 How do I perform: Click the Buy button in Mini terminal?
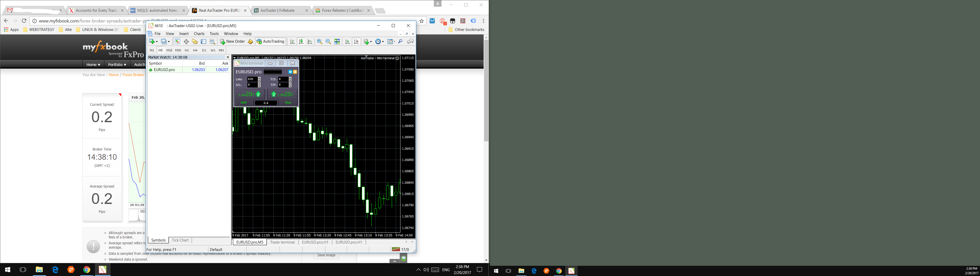coord(288,102)
